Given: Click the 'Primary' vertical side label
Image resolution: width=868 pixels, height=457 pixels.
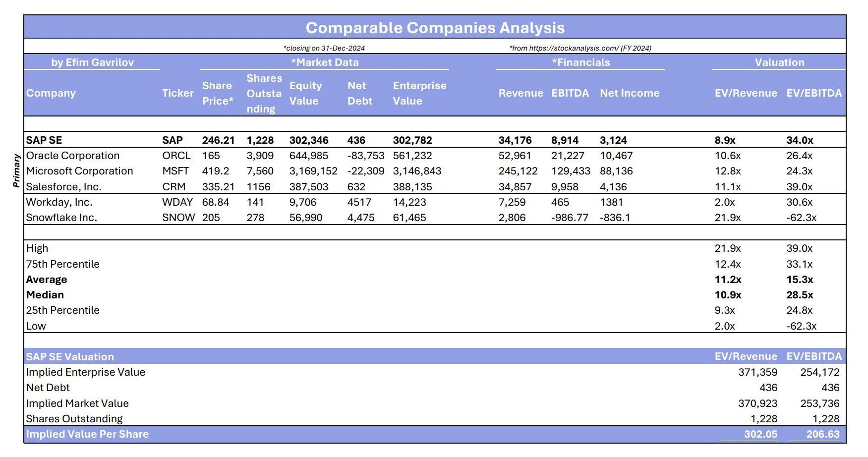Looking at the screenshot, I should click(x=16, y=171).
